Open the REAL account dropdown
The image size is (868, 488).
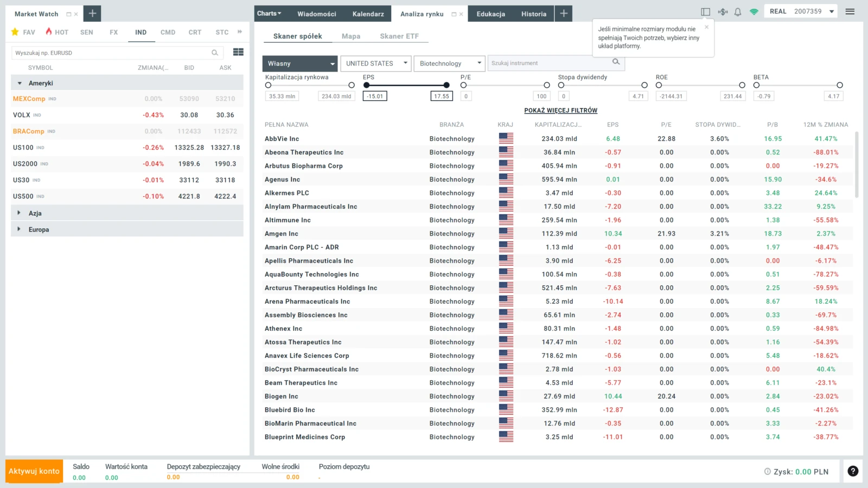coord(801,11)
